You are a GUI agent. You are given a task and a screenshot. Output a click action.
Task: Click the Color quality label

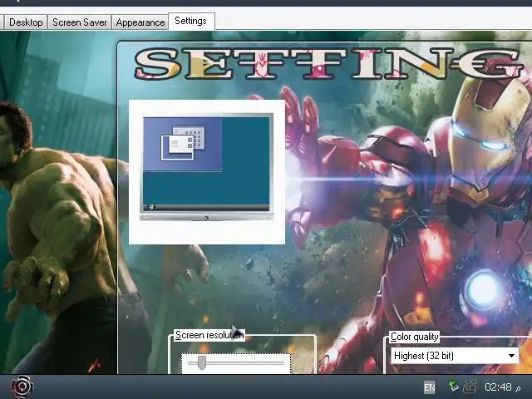tap(414, 337)
